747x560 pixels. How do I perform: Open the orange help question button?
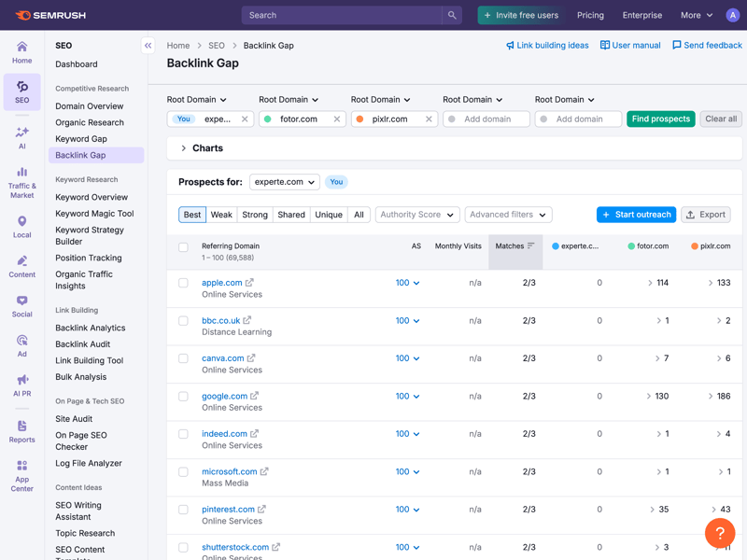(x=720, y=533)
